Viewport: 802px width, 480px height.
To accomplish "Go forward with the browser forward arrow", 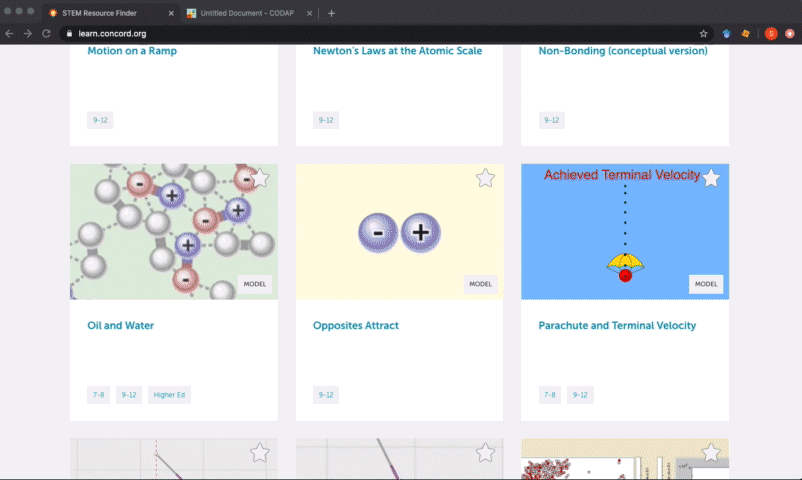I will pyautogui.click(x=28, y=34).
